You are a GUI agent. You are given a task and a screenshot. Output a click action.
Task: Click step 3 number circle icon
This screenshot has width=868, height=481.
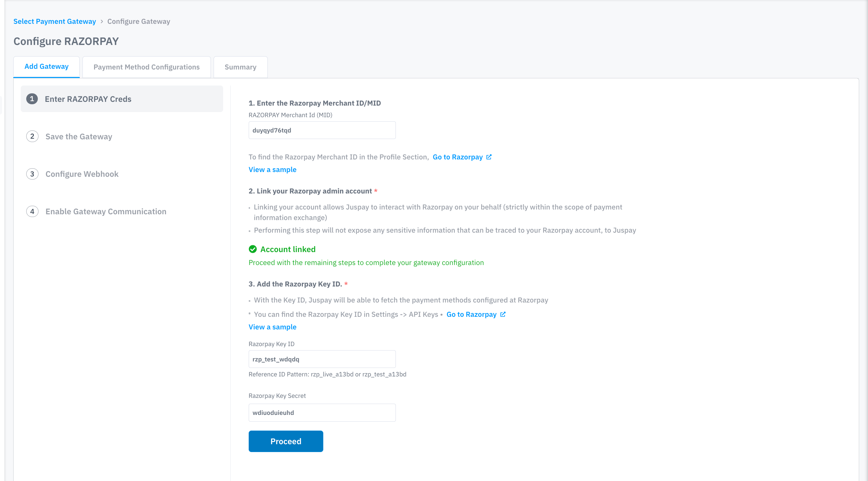(32, 174)
